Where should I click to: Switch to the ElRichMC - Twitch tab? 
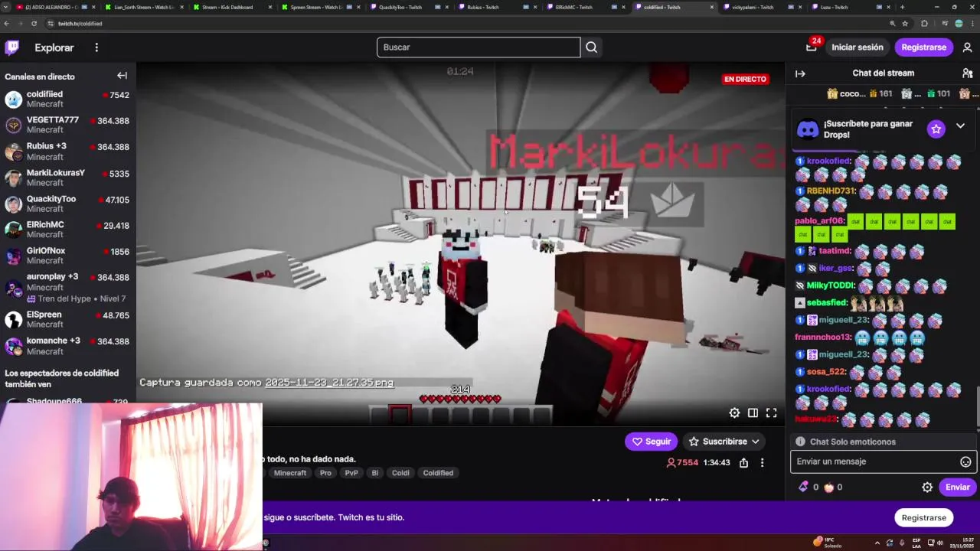(x=586, y=7)
